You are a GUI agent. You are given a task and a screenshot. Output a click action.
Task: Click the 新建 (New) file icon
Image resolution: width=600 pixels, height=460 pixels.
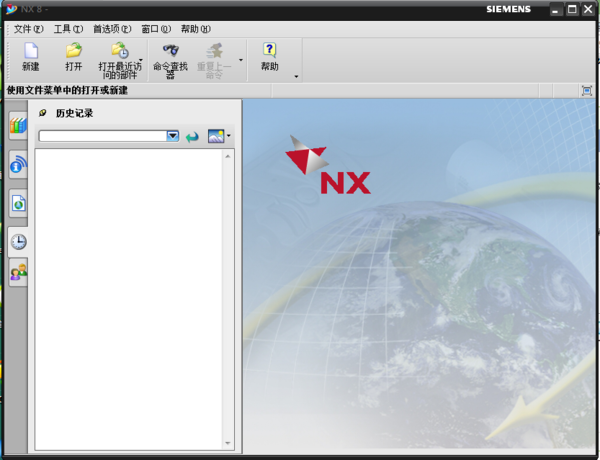click(30, 51)
